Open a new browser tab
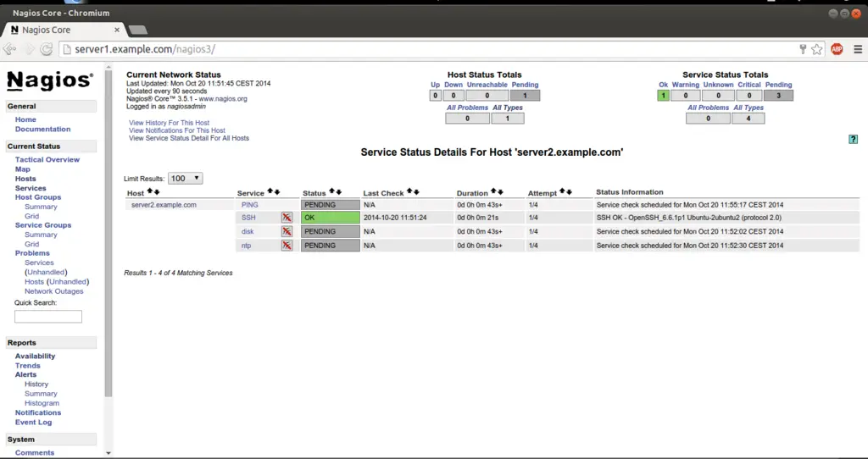 tap(137, 30)
